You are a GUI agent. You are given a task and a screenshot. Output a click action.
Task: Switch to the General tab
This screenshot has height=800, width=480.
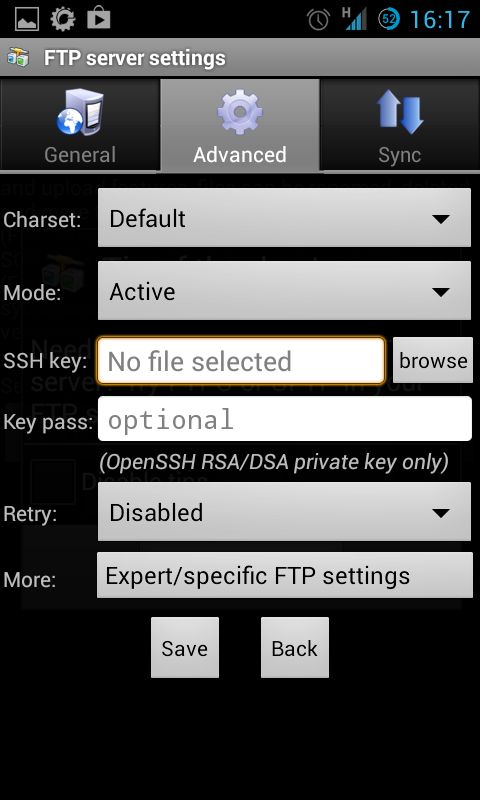click(x=80, y=125)
